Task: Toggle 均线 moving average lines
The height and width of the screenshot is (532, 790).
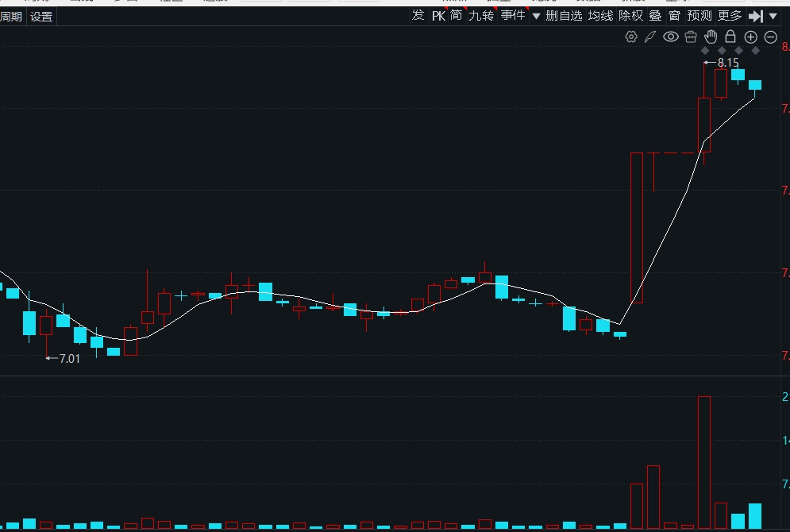Action: pyautogui.click(x=600, y=16)
